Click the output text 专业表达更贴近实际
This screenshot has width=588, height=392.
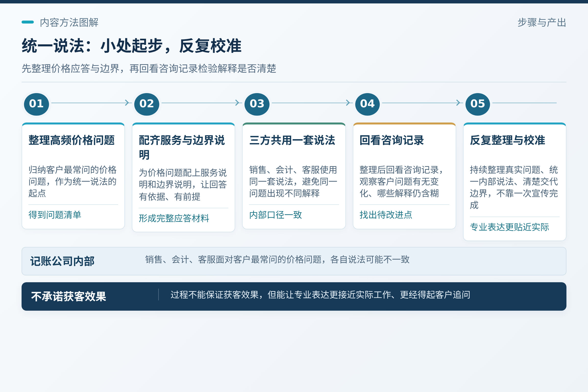pos(510,227)
